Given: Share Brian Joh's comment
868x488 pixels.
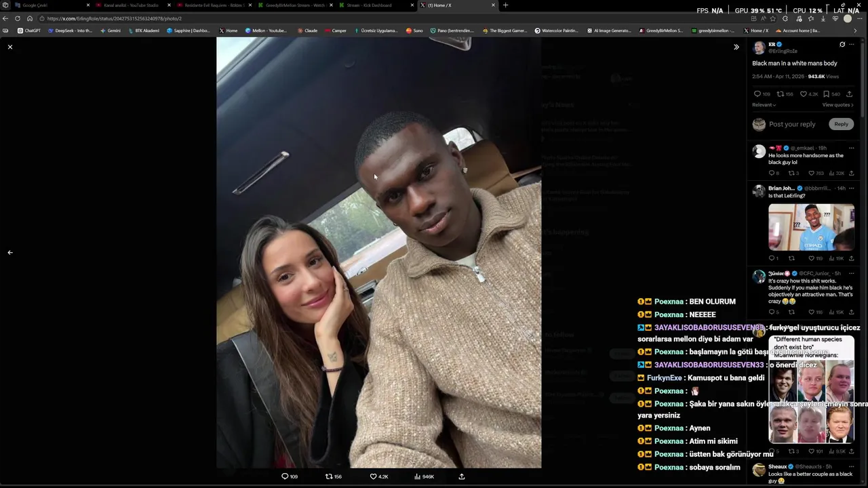Looking at the screenshot, I should tap(852, 258).
